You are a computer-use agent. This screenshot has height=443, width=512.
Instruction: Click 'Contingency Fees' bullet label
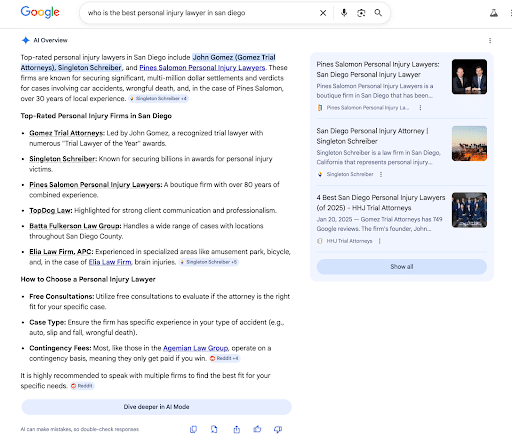[60, 348]
